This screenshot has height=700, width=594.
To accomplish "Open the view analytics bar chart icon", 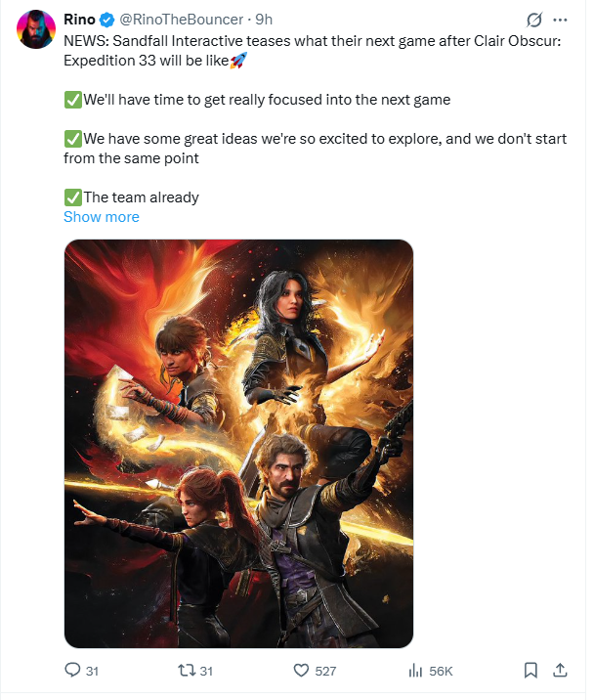I will (415, 670).
